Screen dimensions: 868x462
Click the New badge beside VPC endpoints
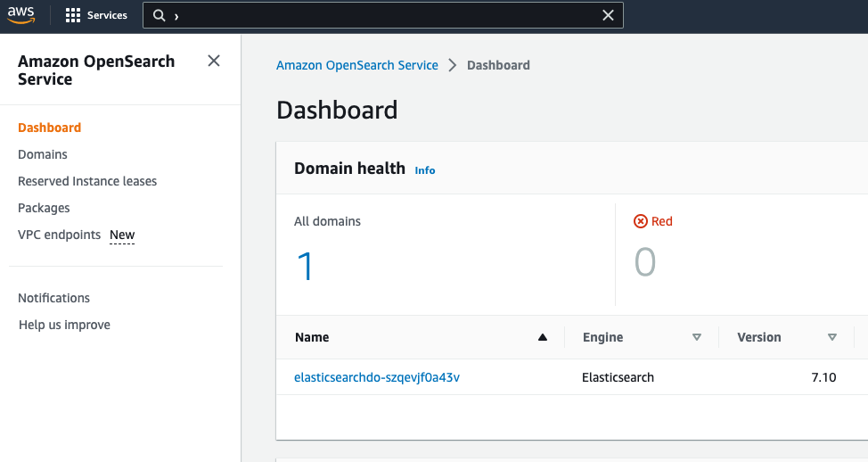[122, 235]
